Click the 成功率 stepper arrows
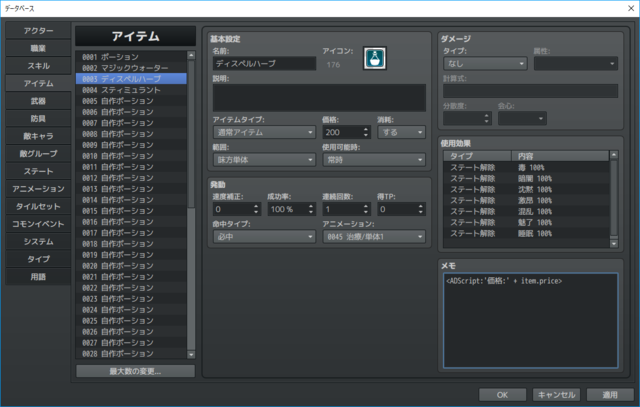 point(311,209)
